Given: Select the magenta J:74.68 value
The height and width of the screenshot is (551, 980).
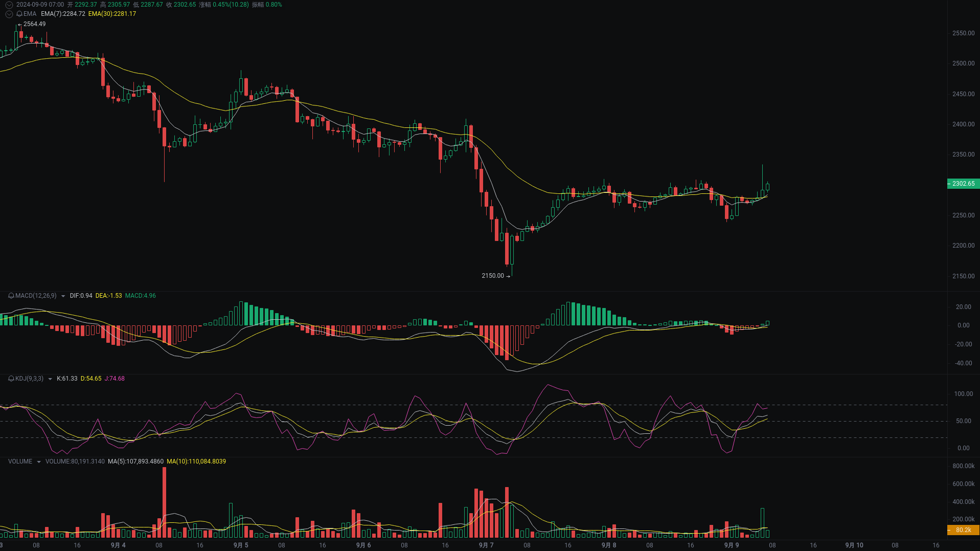Looking at the screenshot, I should [x=115, y=379].
